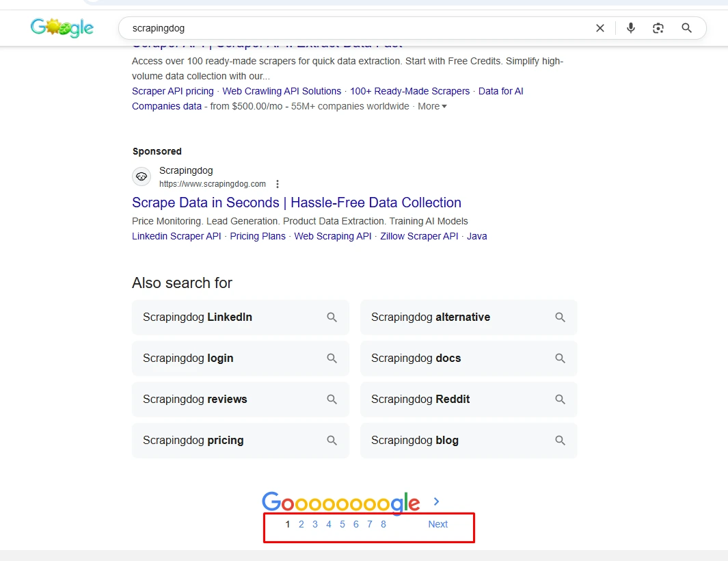Open Companies data link

(167, 106)
